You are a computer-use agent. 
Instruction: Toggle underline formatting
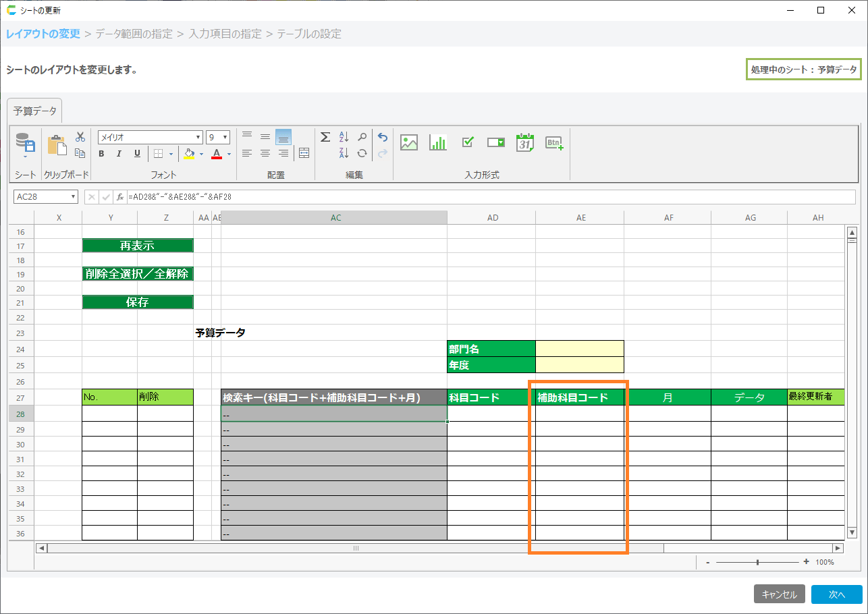(137, 154)
